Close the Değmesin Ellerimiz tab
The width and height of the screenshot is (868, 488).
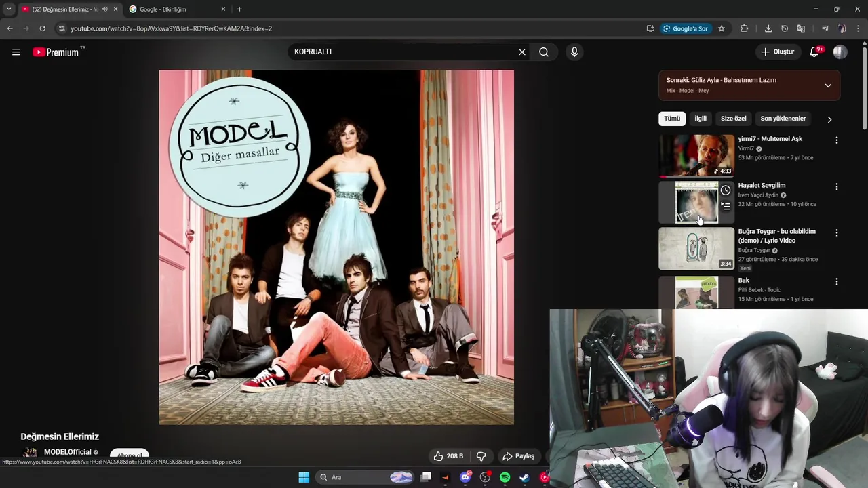[x=115, y=9]
